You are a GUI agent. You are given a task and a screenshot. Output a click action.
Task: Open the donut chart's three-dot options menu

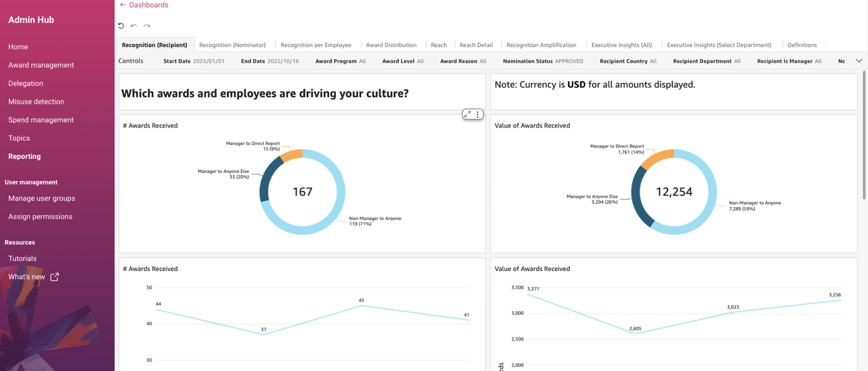coord(478,114)
